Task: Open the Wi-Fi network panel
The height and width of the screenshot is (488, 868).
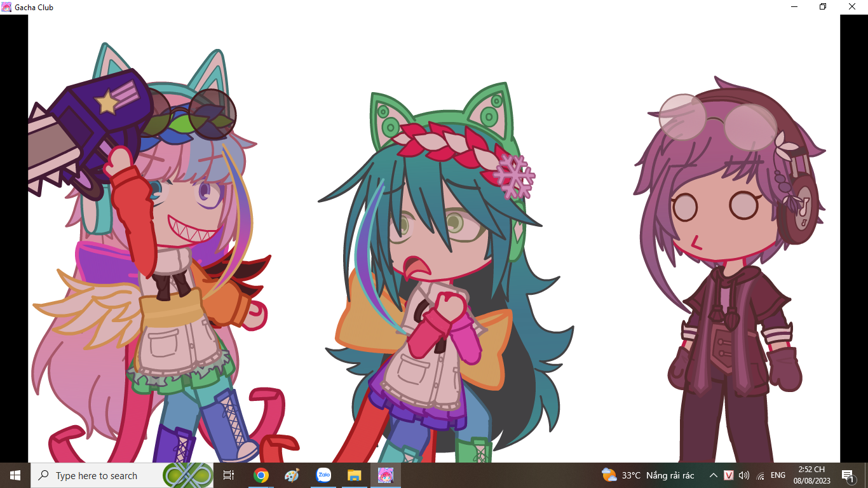Action: pos(760,475)
